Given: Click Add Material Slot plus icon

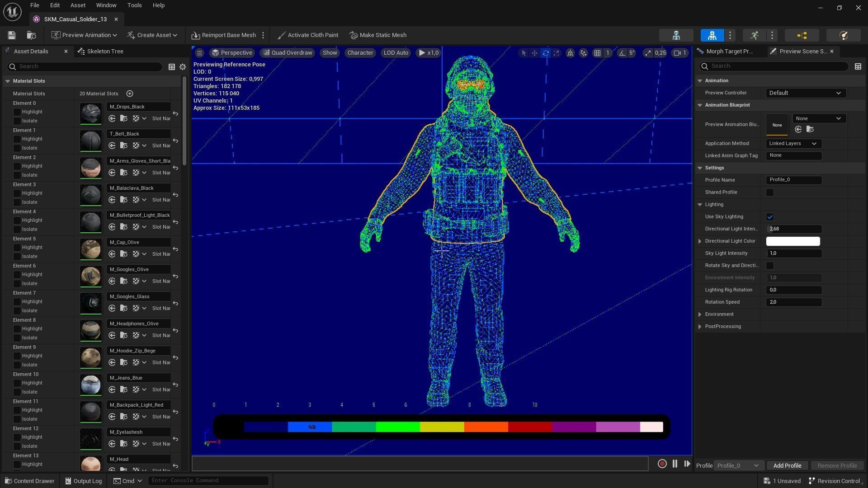Looking at the screenshot, I should point(130,94).
